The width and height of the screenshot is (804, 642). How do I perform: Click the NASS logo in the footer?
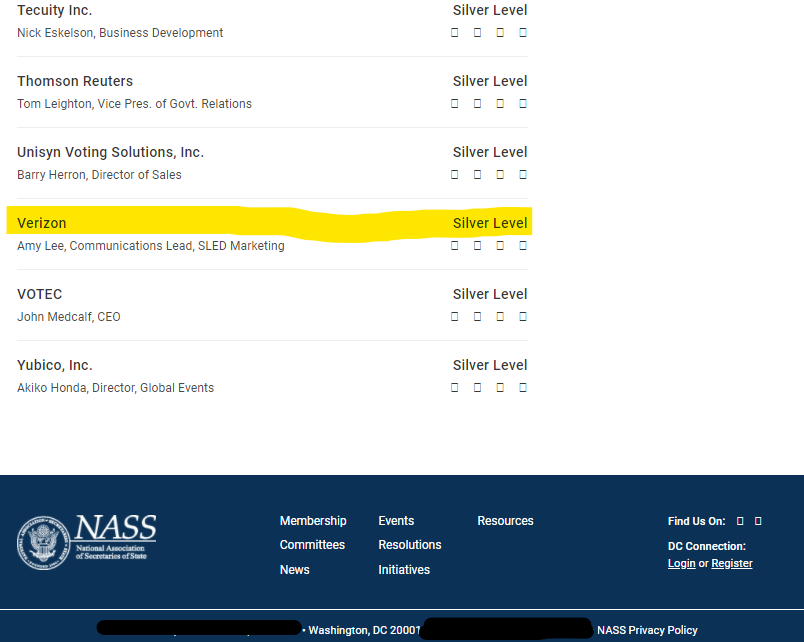pyautogui.click(x=87, y=542)
